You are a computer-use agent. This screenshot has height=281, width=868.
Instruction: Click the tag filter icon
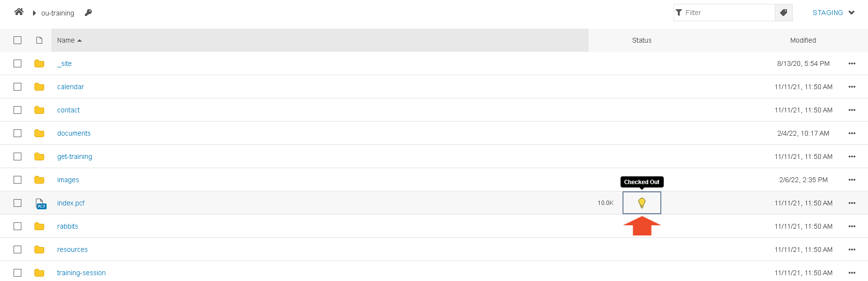pyautogui.click(x=784, y=13)
